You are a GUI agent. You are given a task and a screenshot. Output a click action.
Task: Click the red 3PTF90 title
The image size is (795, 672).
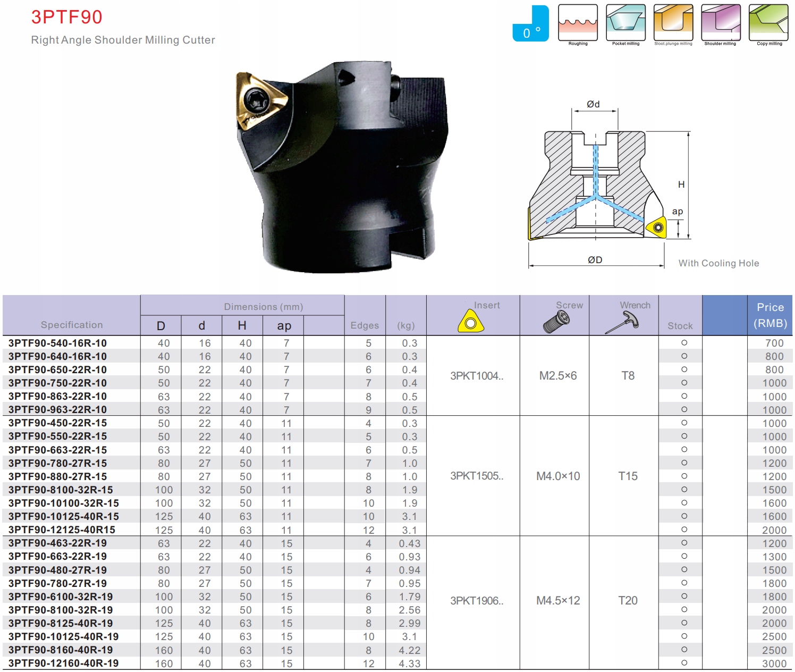pos(67,17)
